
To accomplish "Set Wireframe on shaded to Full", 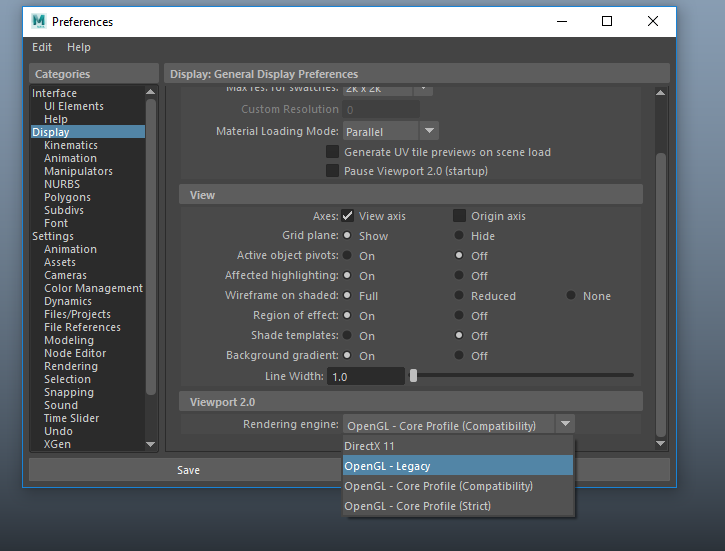I will pyautogui.click(x=347, y=295).
